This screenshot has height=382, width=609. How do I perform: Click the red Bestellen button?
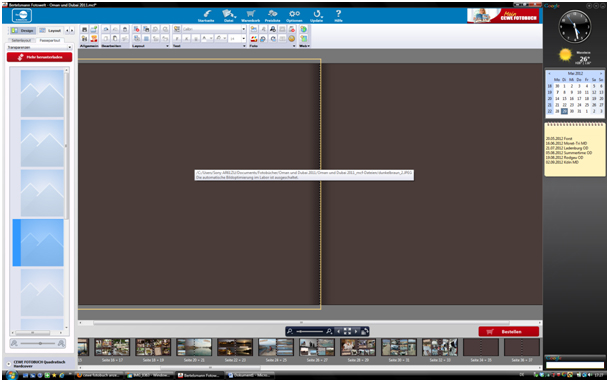point(509,332)
